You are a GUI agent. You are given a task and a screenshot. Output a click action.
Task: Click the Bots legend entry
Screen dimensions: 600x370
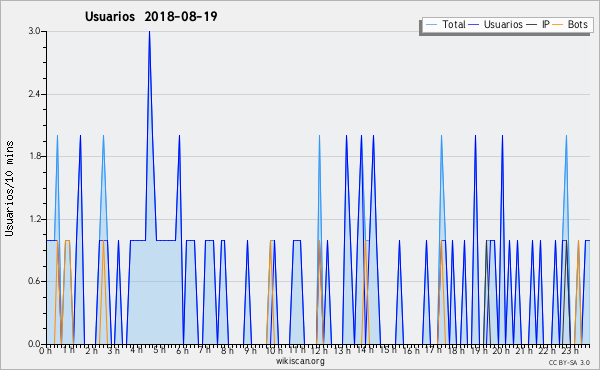pyautogui.click(x=570, y=24)
